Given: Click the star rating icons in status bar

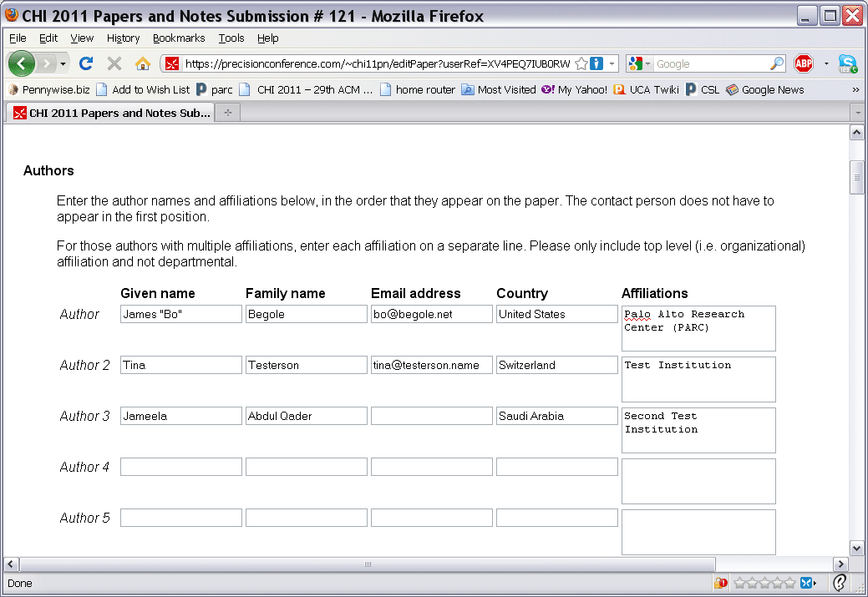Looking at the screenshot, I should coord(764,583).
